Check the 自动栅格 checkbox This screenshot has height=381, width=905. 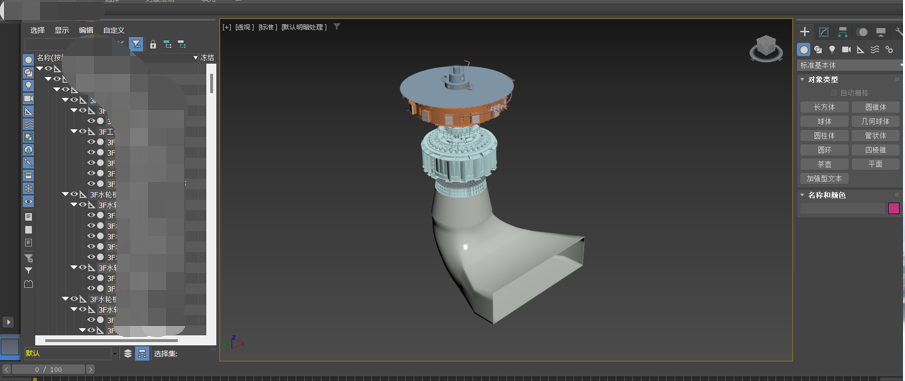pos(834,93)
